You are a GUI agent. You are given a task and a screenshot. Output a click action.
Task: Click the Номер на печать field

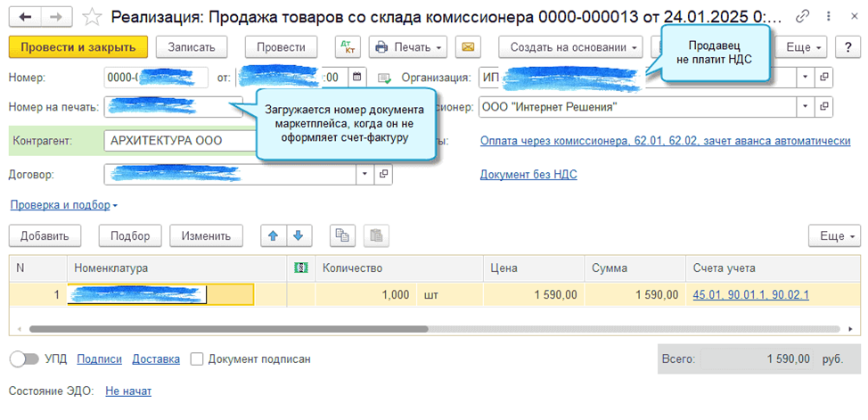click(x=173, y=107)
